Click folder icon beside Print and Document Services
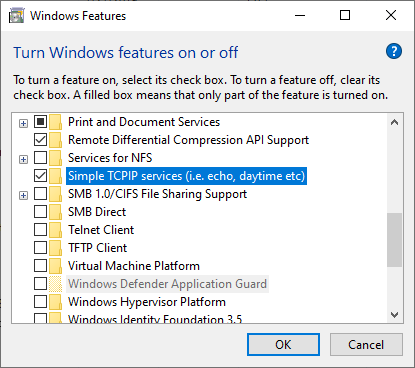This screenshot has width=415, height=368. tap(55, 122)
